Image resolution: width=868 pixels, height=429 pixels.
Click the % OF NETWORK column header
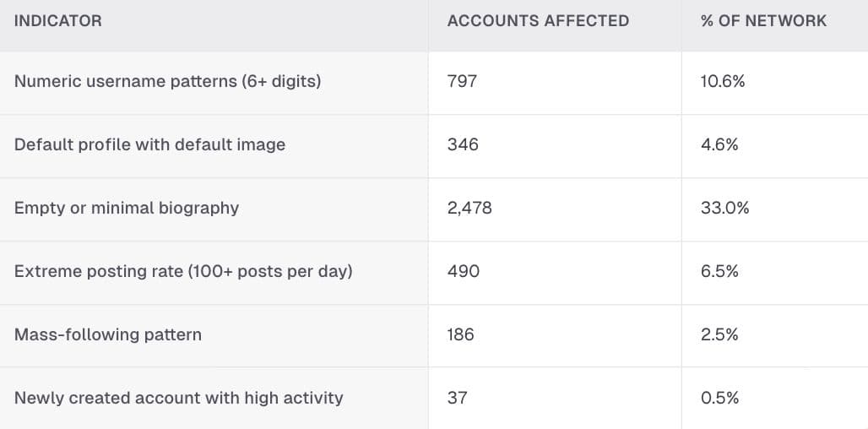(x=763, y=21)
